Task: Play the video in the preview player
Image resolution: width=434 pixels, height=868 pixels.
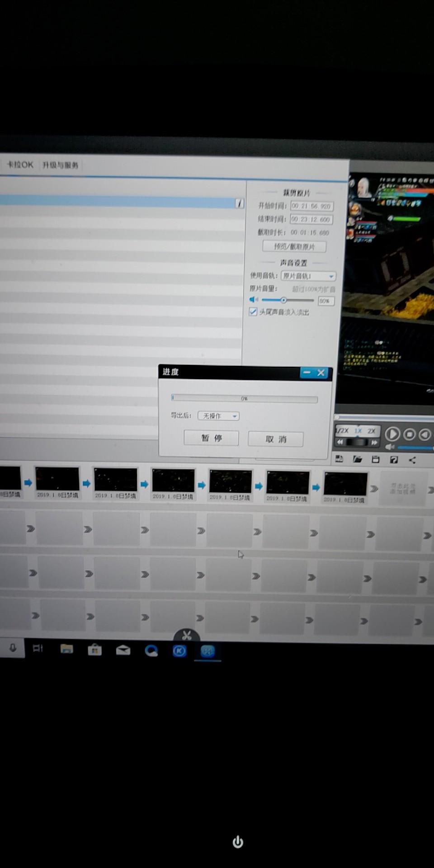Action: pyautogui.click(x=392, y=434)
